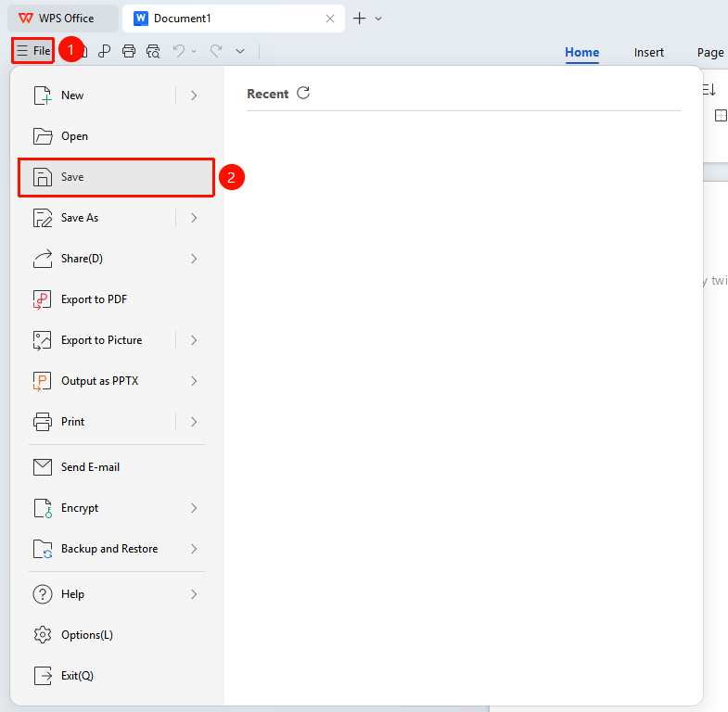The height and width of the screenshot is (712, 728).
Task: Expand the Backup and Restore submenu arrow
Action: click(194, 549)
